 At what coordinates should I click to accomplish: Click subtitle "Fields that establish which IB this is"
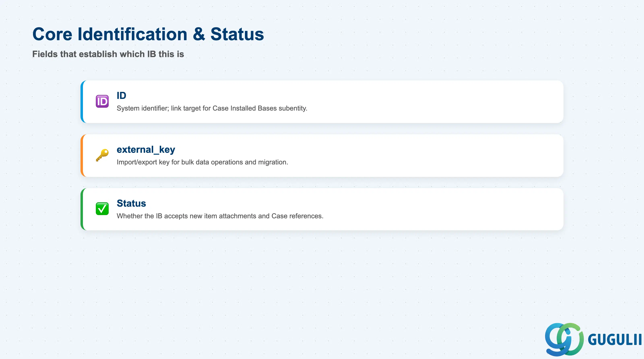point(108,54)
